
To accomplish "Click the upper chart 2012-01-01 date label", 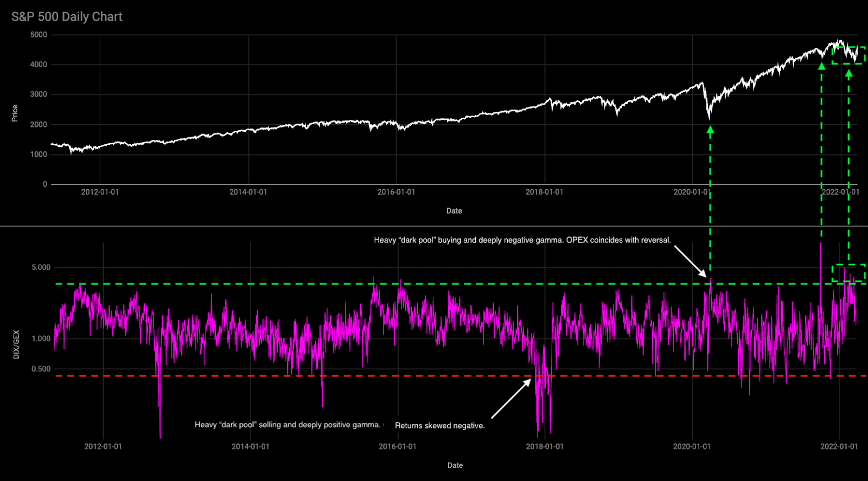I will click(100, 192).
